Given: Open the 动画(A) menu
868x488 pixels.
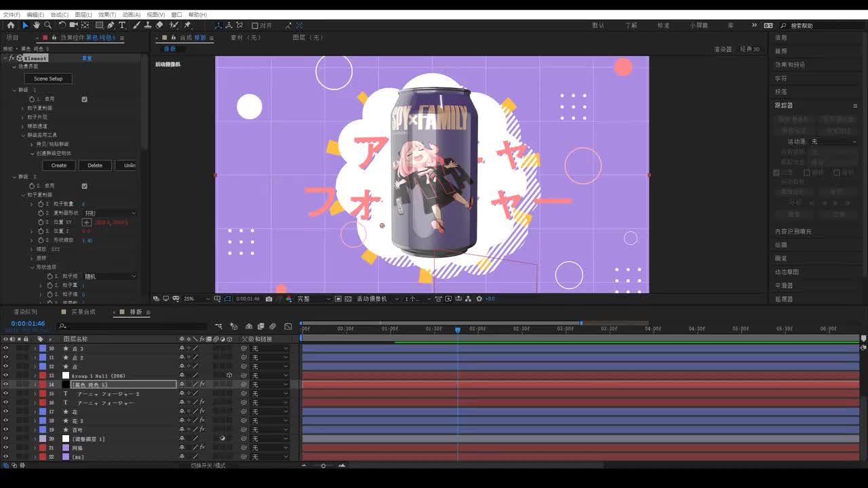Looking at the screenshot, I should click(x=132, y=14).
